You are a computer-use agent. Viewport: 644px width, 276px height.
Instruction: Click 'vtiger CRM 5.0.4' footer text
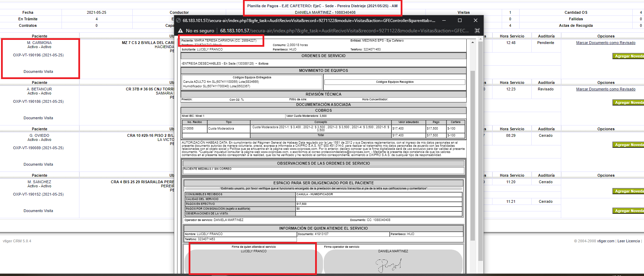[17, 241]
